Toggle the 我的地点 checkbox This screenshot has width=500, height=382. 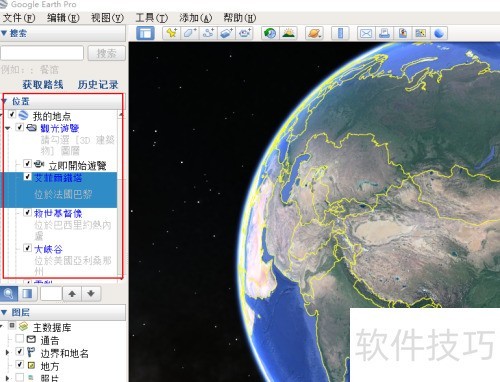(x=12, y=115)
